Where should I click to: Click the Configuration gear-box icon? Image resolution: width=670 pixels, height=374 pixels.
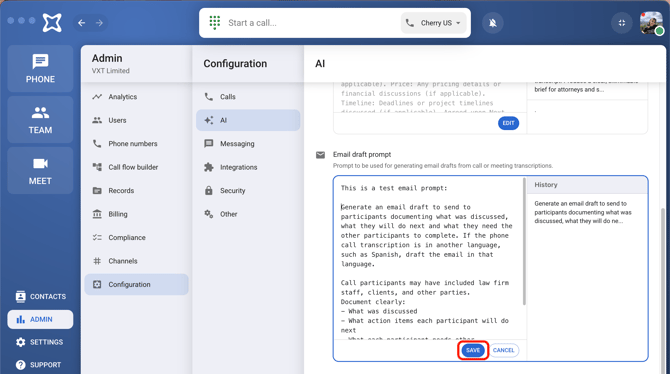[97, 284]
